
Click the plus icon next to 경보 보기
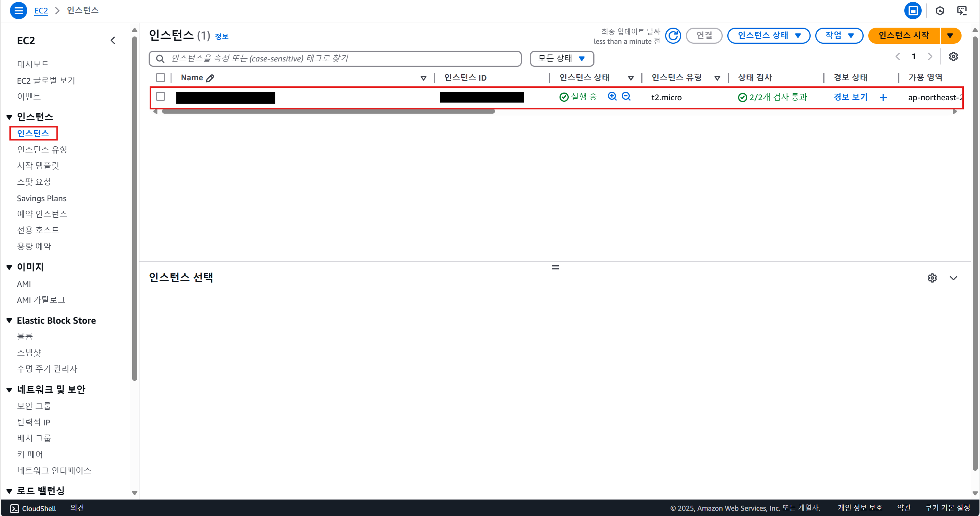click(883, 98)
